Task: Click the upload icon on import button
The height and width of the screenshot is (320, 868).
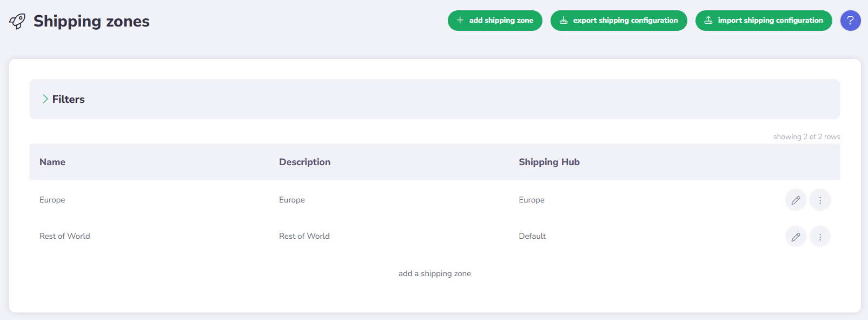Action: point(708,21)
